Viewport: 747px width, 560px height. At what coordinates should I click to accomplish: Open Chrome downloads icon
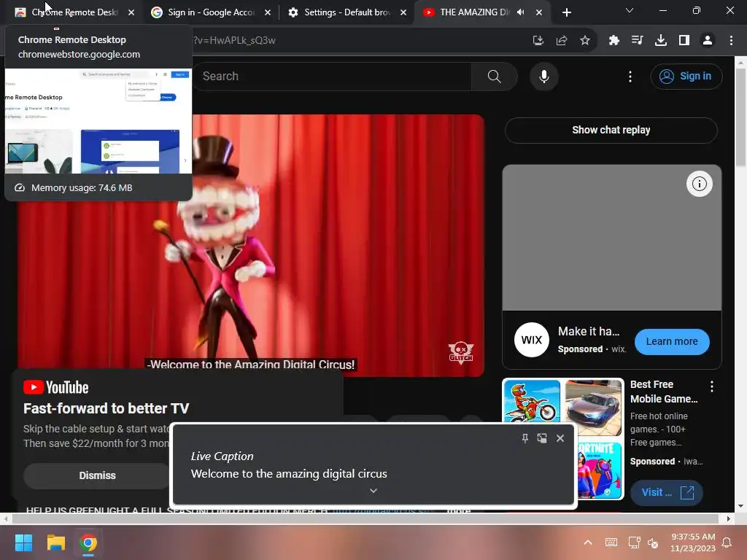click(660, 41)
